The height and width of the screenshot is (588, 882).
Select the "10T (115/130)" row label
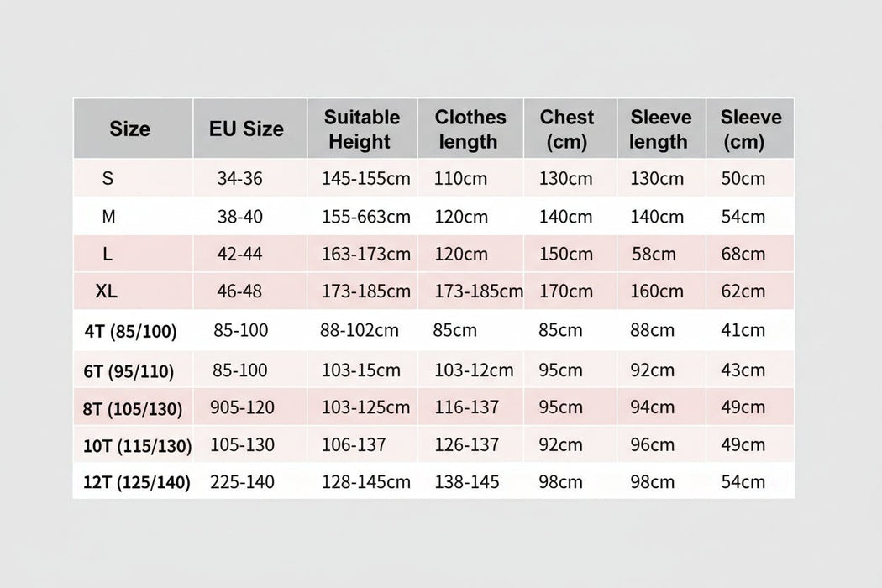138,445
